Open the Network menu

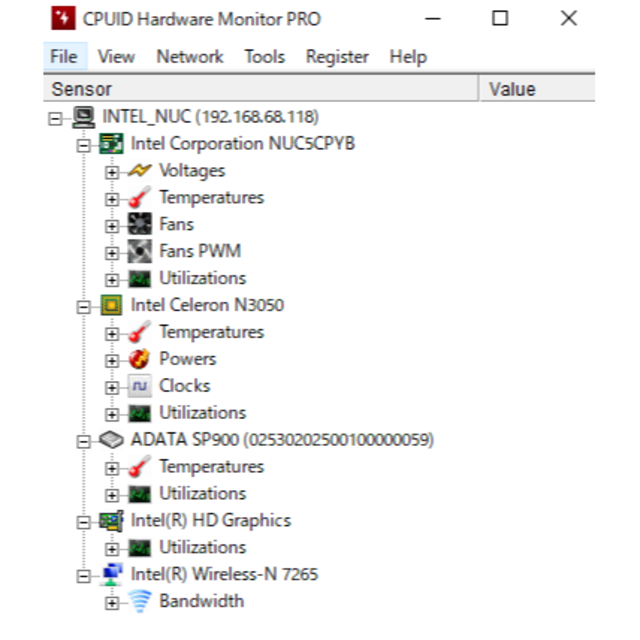[x=190, y=56]
